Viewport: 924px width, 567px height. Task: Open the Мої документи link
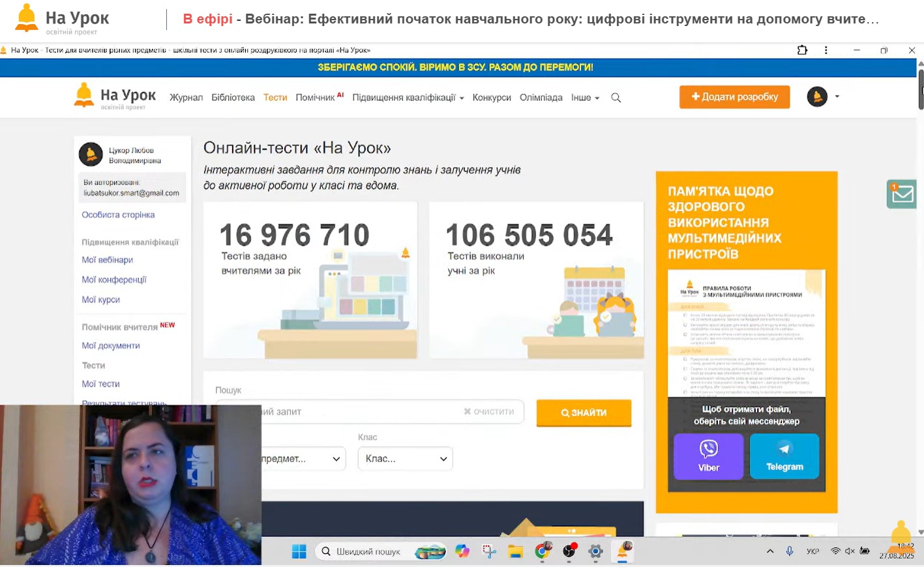pos(111,346)
